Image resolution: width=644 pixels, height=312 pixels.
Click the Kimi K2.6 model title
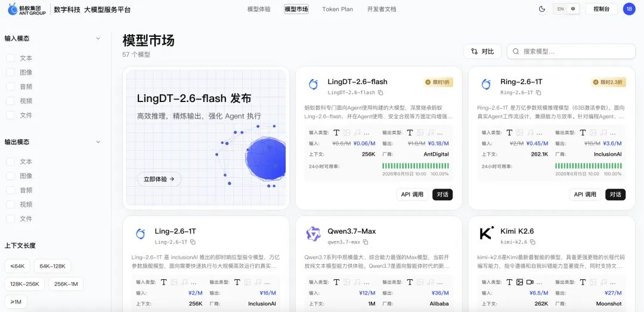click(517, 231)
